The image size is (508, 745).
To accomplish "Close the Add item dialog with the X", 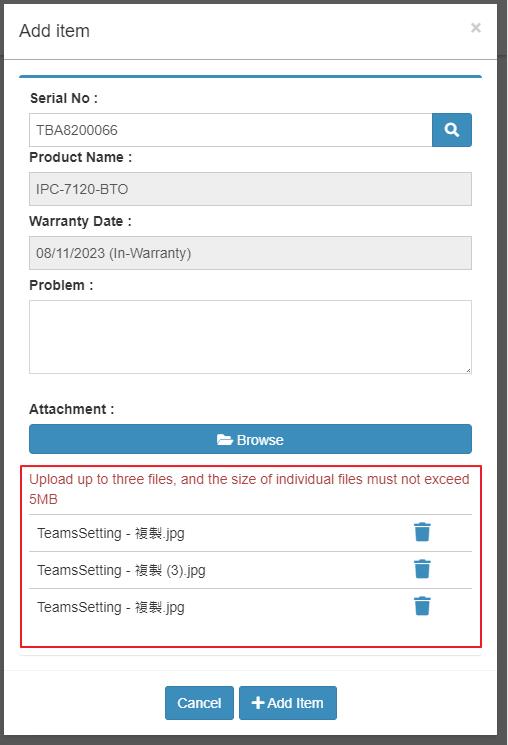I will 476,28.
